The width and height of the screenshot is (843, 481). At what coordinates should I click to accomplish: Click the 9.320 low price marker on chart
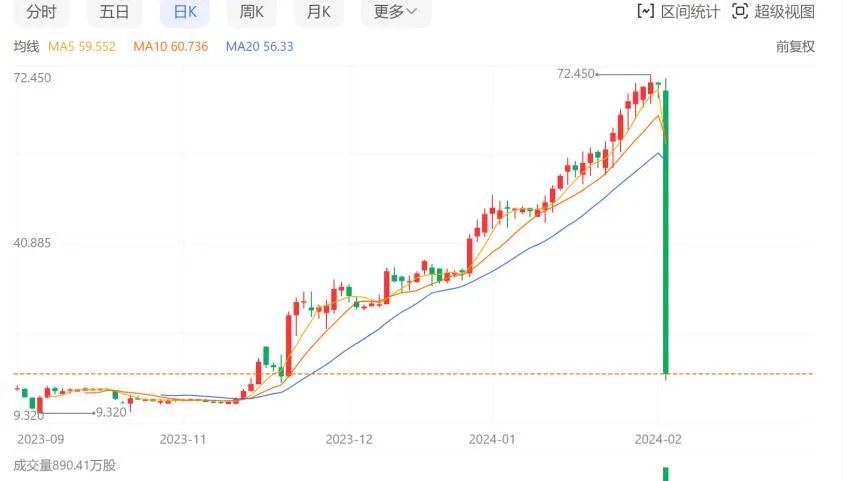click(110, 412)
